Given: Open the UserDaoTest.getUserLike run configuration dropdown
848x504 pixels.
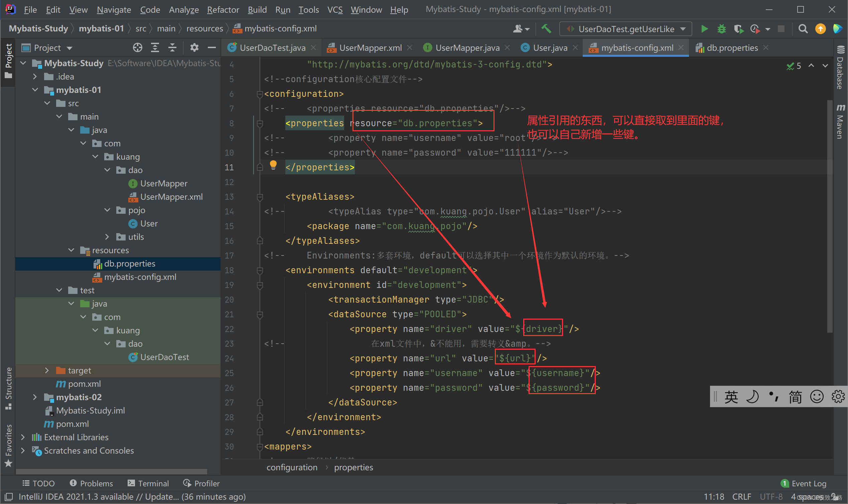Looking at the screenshot, I should (625, 29).
